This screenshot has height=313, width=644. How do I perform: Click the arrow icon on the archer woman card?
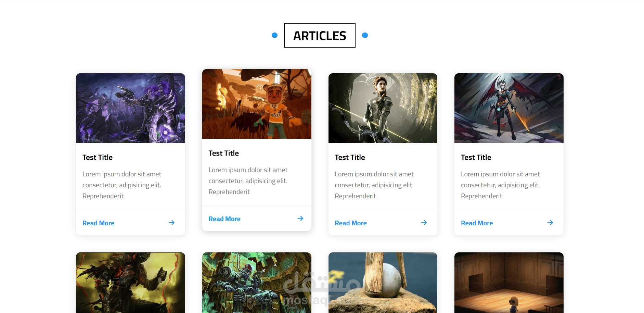pyautogui.click(x=424, y=223)
